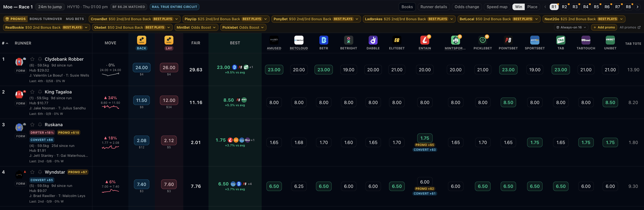Viewport: 644px width, 210px height.
Task: Expand Picklebet Odds Boost promo
Action: pos(243,27)
